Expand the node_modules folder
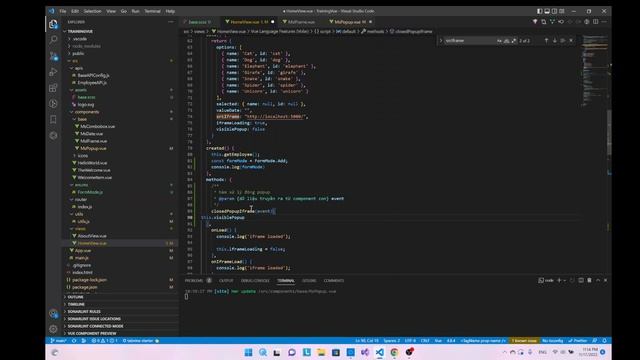 (x=86, y=46)
